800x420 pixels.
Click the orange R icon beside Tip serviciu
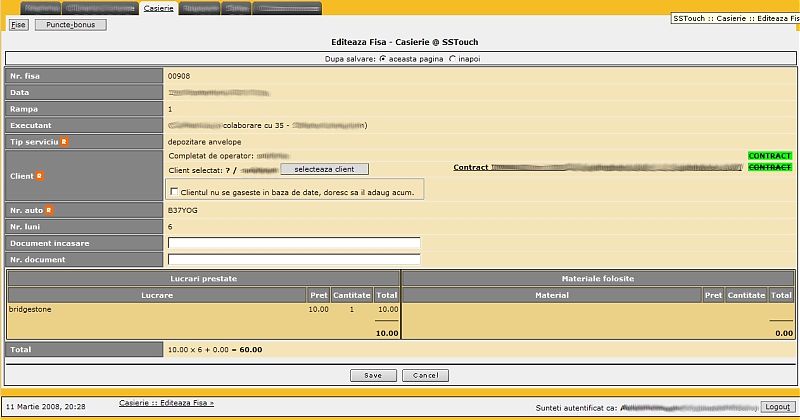click(64, 142)
